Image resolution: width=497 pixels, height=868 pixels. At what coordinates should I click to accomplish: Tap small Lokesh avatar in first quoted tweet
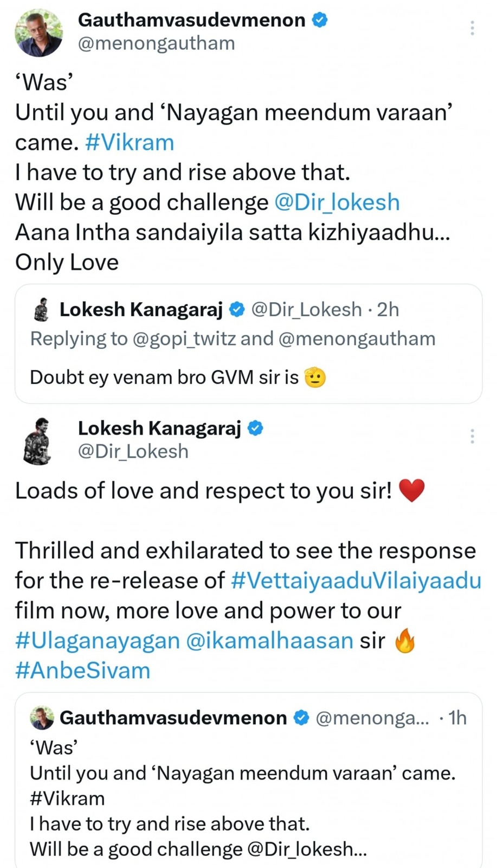pyautogui.click(x=41, y=310)
